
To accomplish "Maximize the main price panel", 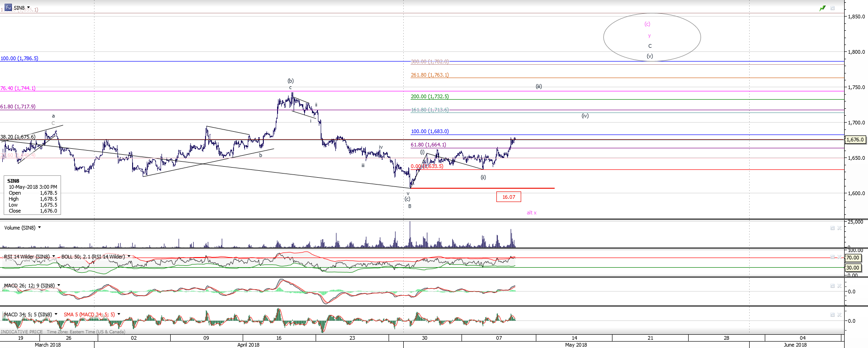I will pos(832,8).
